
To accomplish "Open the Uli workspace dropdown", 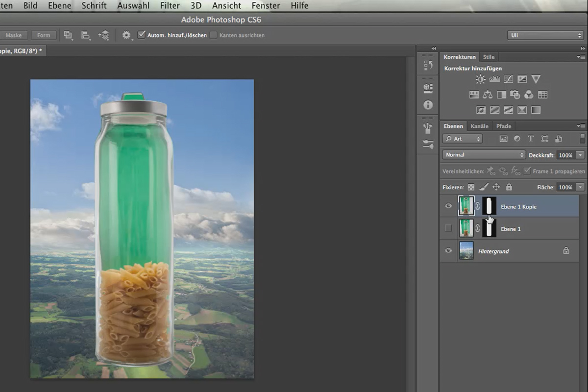I will [545, 35].
